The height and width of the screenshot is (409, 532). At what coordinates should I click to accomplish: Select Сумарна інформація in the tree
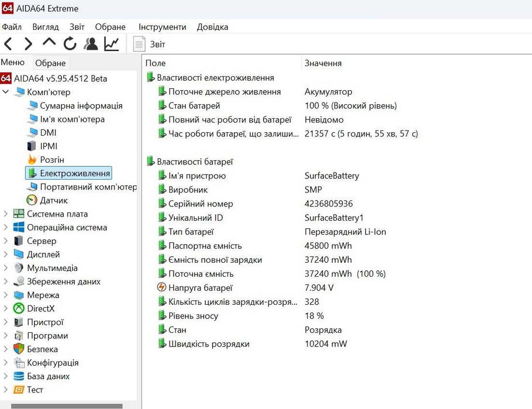point(81,106)
